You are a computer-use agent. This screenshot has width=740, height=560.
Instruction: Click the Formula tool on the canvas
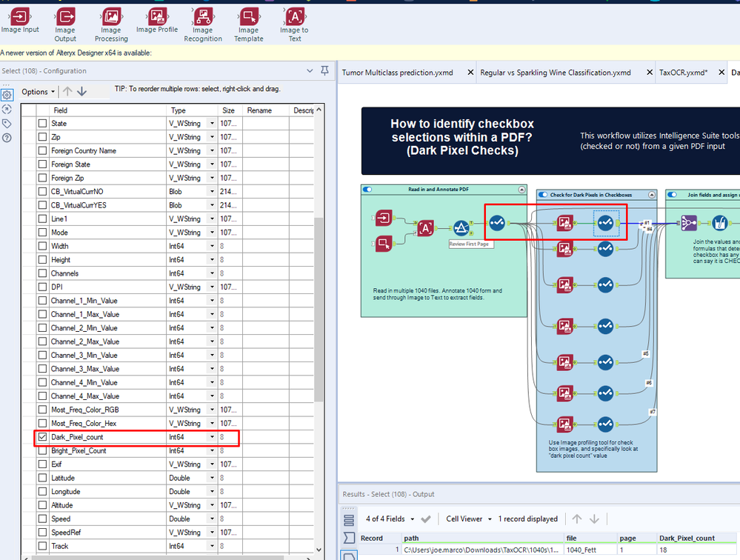[720, 223]
